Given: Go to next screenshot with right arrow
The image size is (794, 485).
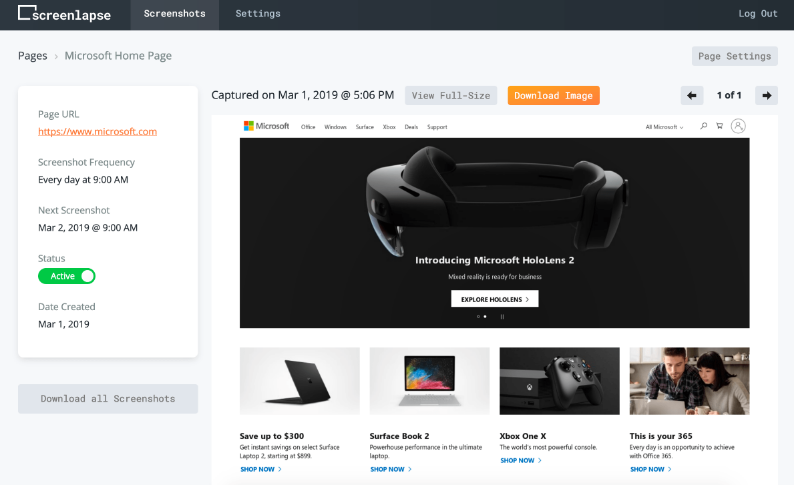Looking at the screenshot, I should [x=766, y=95].
